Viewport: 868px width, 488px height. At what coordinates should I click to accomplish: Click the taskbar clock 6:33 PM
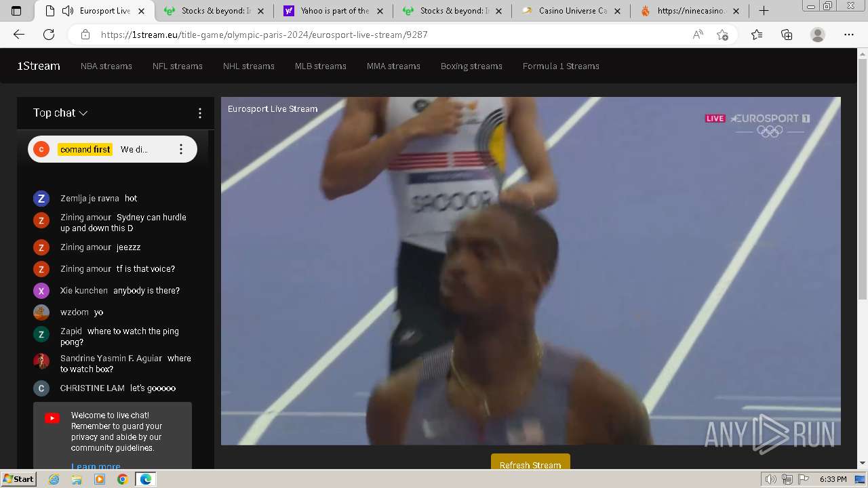833,479
